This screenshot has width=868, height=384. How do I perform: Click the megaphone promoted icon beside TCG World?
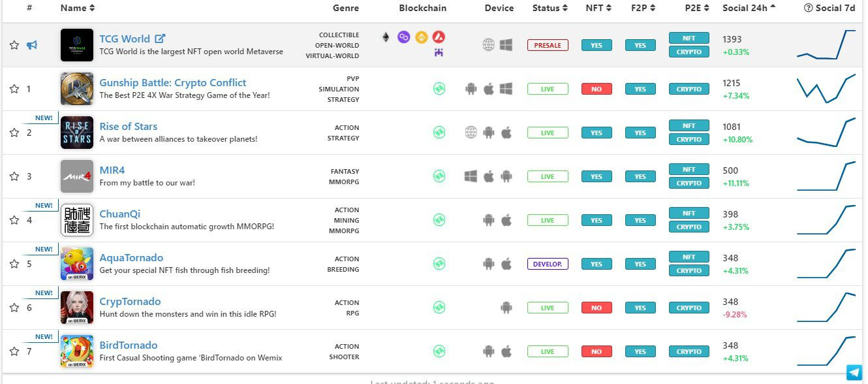pyautogui.click(x=31, y=45)
